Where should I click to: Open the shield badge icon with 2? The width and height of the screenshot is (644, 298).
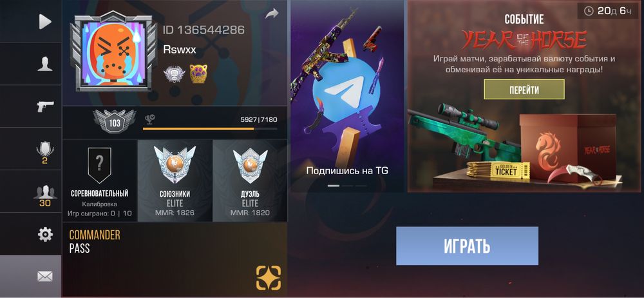pyautogui.click(x=45, y=152)
